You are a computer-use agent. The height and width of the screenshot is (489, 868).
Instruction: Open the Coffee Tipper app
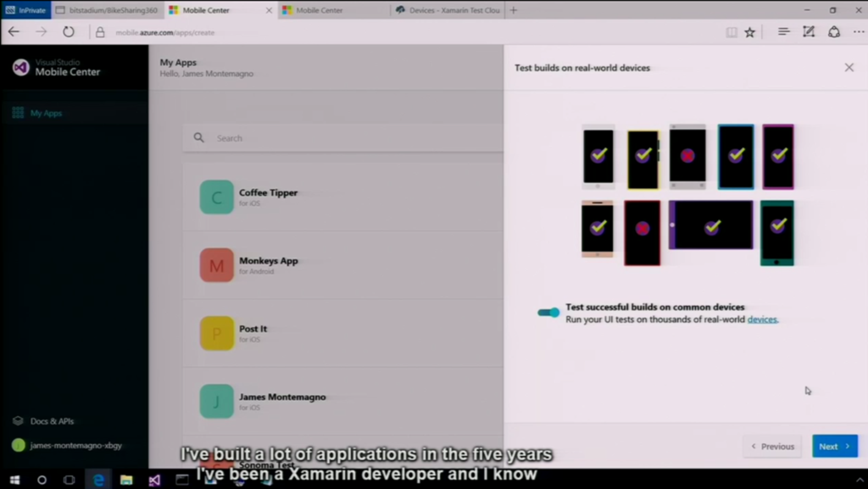pyautogui.click(x=343, y=197)
